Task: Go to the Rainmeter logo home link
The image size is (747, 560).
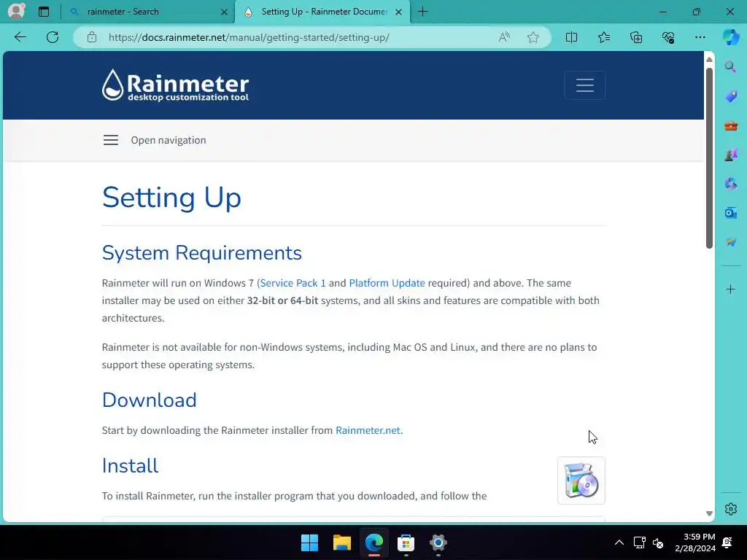Action: (175, 85)
